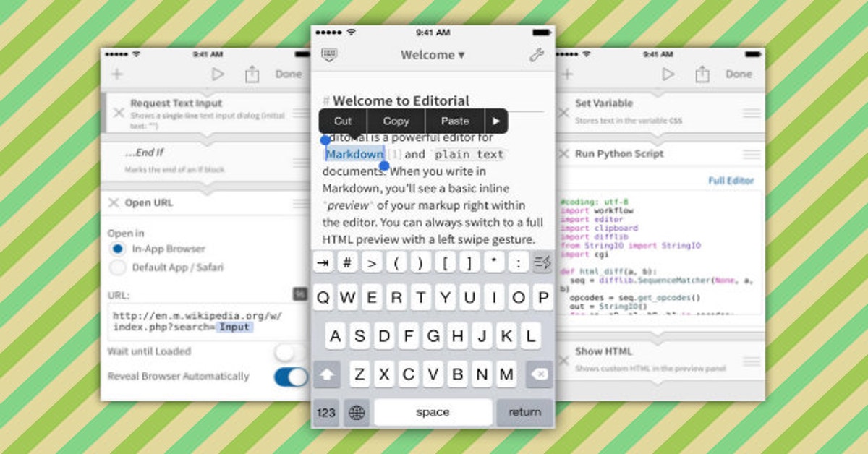Open the Welcome document dropdown

tap(433, 55)
